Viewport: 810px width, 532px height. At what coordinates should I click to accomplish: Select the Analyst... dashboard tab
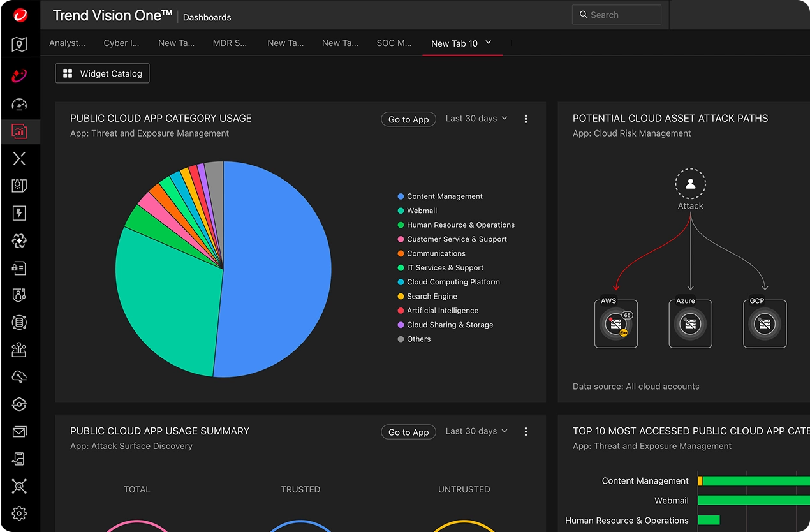[x=68, y=43]
